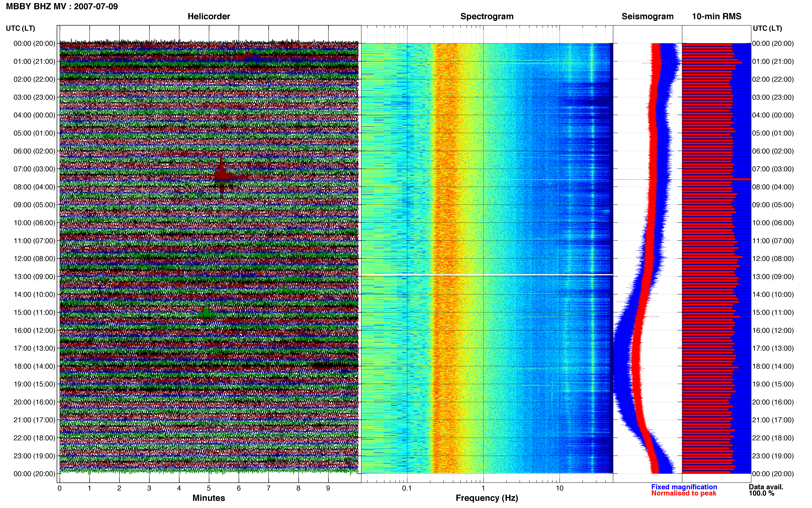Screen dimensions: 812x508
Task: Click the plot title 'MBBY BHZ MV : 2007-07-09'
Action: click(62, 6)
